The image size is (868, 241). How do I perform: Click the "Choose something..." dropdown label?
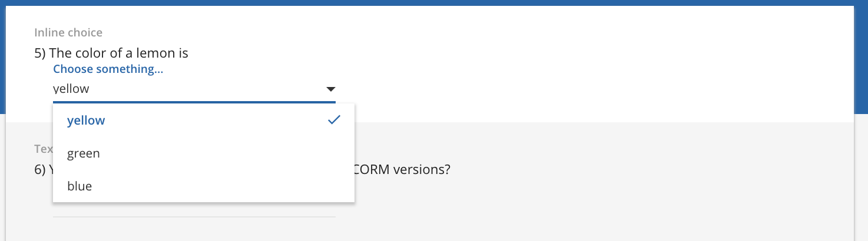(x=108, y=69)
